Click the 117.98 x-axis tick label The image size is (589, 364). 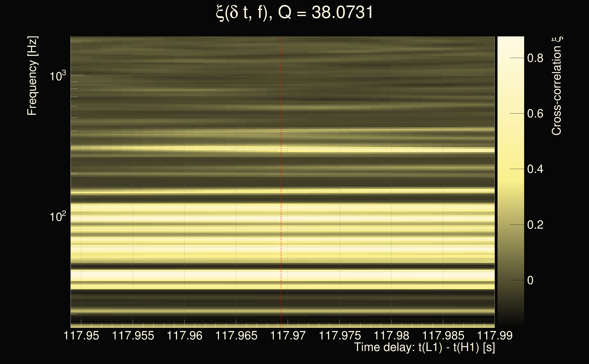click(x=391, y=335)
